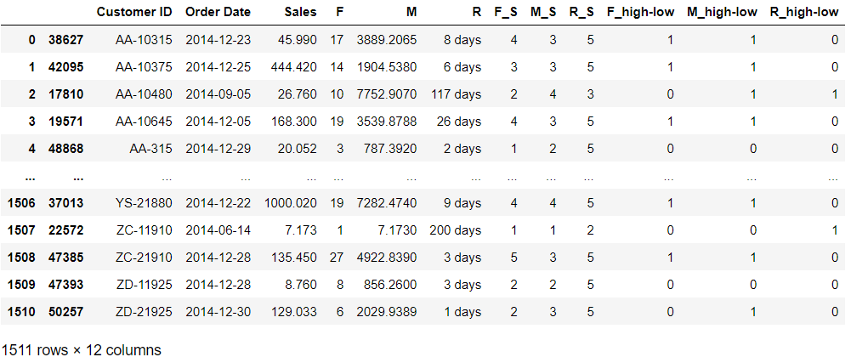Select the customer ID cell ZD-21925
This screenshot has height=357, width=868.
(145, 312)
